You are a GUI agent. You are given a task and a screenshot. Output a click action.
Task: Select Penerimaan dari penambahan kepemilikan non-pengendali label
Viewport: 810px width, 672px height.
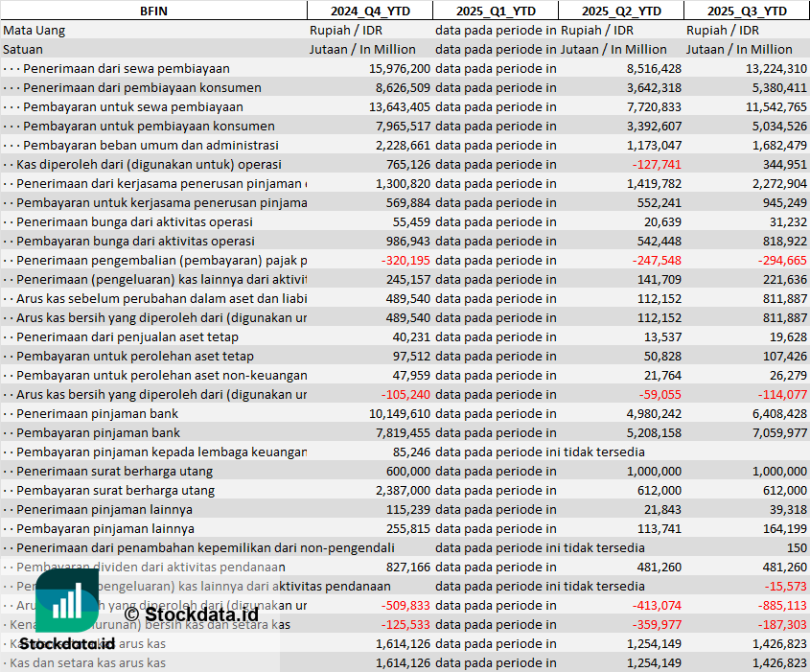coord(205,548)
